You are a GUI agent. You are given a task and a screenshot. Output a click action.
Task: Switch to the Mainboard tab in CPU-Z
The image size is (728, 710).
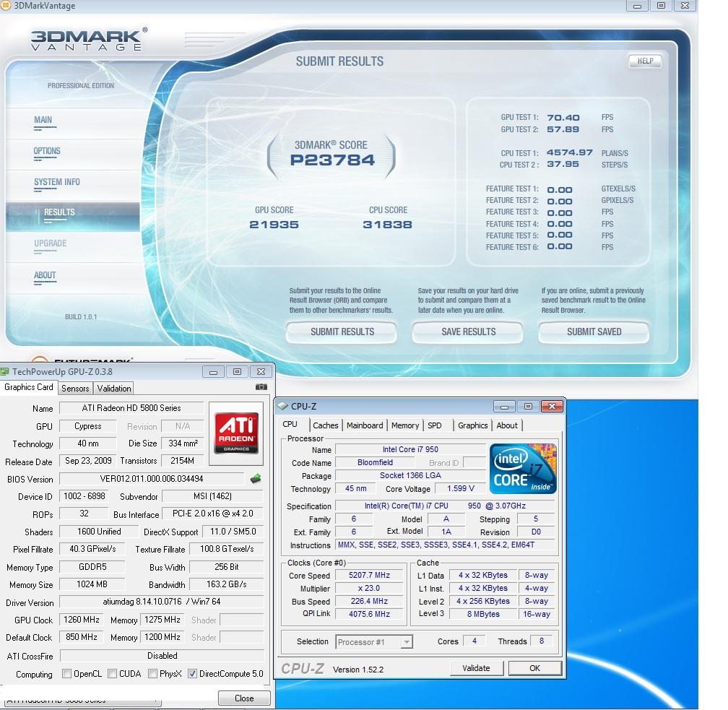coord(365,425)
